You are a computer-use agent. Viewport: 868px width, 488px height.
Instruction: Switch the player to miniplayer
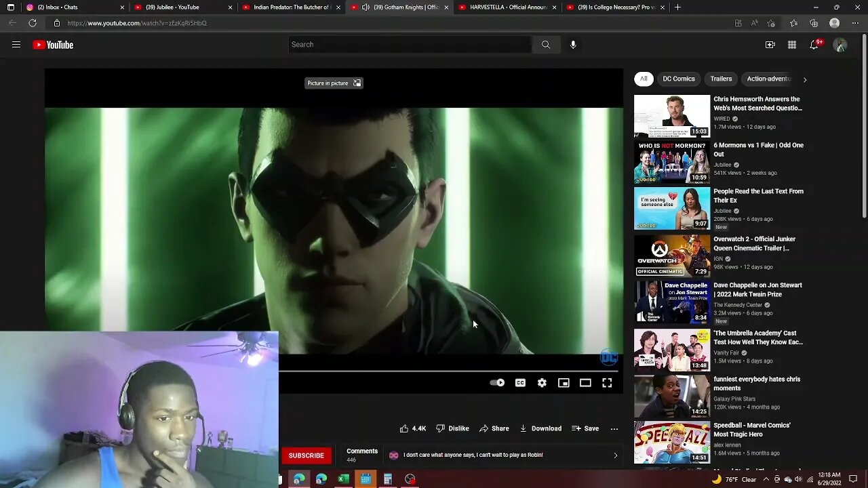[564, 383]
